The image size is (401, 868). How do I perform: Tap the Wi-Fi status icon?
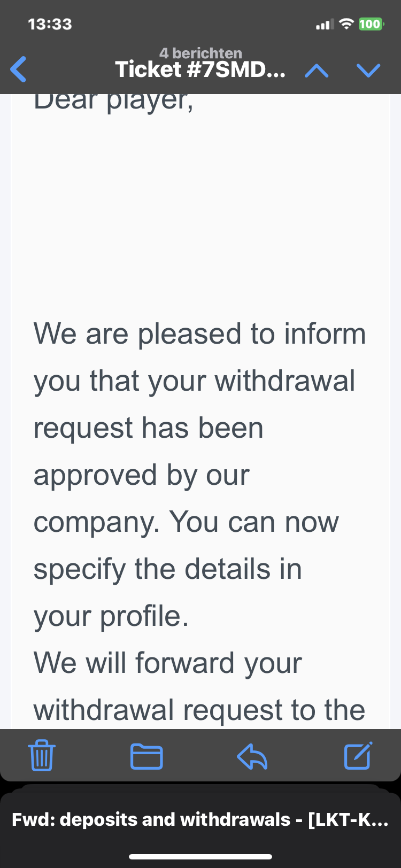tap(347, 24)
